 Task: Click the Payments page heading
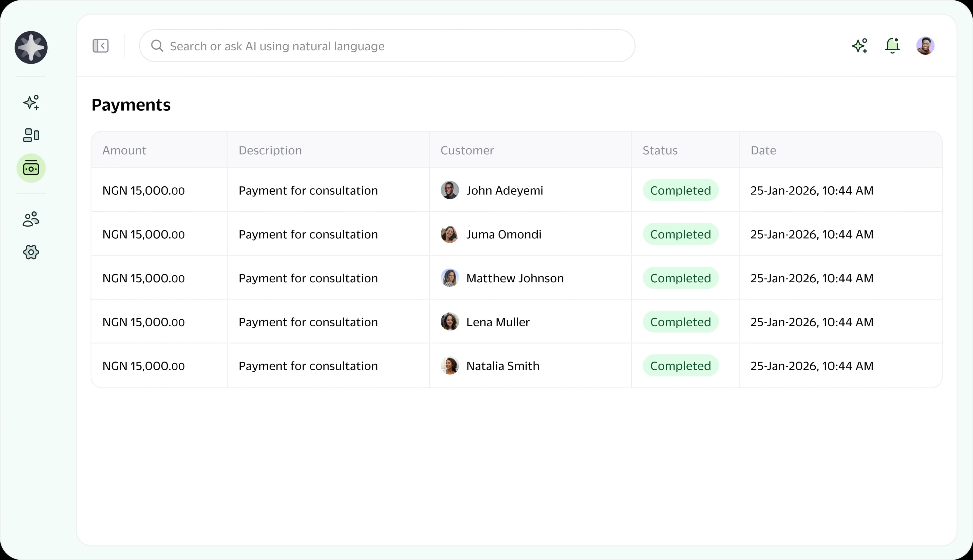click(x=131, y=105)
